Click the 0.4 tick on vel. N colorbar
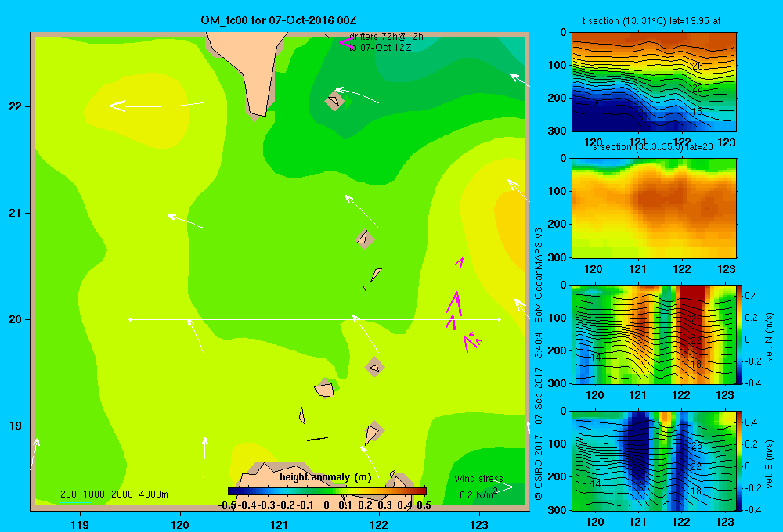 pyautogui.click(x=751, y=296)
